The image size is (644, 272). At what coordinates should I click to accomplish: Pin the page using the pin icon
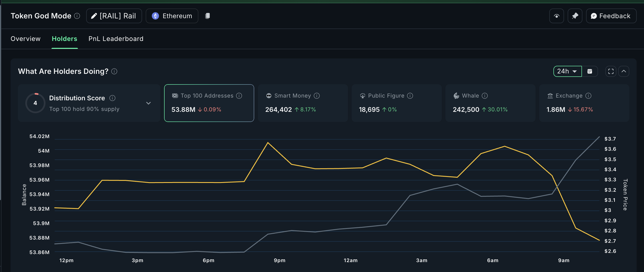pos(575,16)
